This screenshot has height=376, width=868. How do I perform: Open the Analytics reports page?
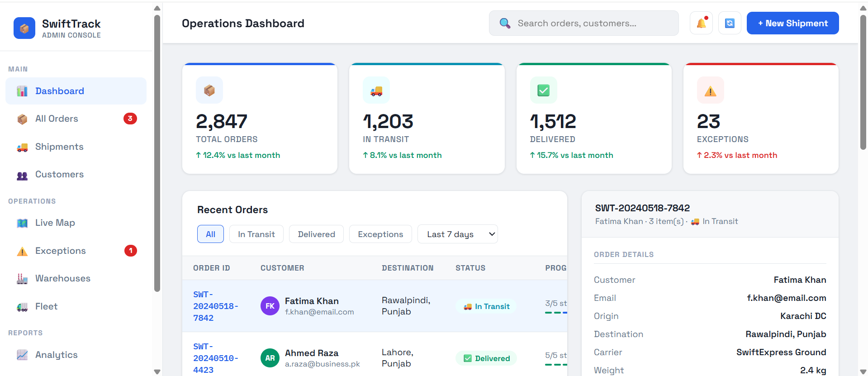(76, 355)
